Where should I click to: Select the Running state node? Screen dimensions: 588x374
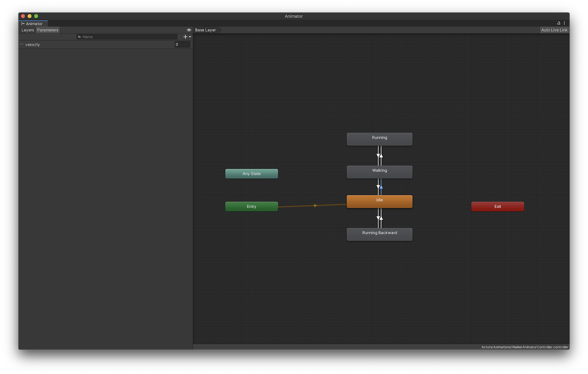point(379,139)
